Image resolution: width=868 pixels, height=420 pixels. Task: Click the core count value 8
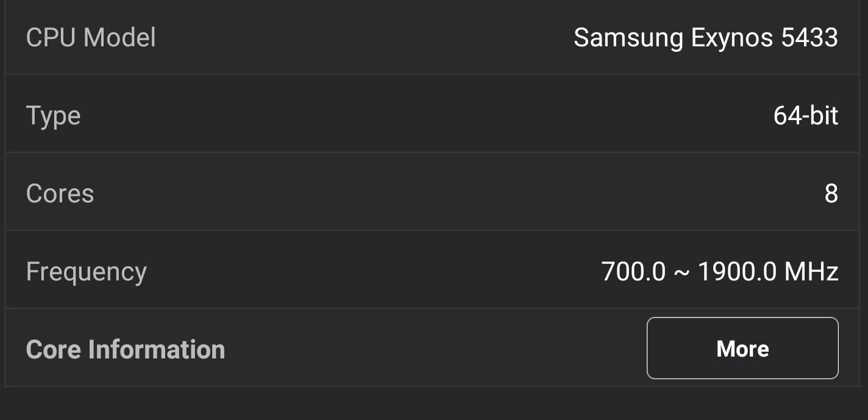pos(831,194)
